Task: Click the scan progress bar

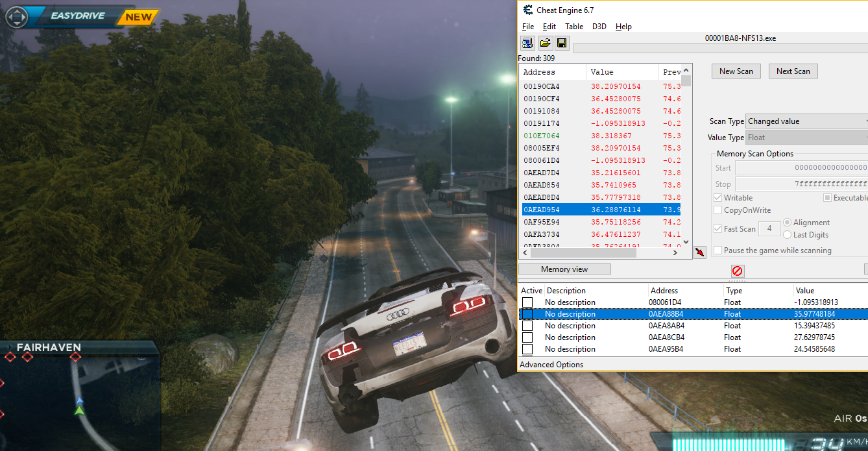Action: pos(721,48)
